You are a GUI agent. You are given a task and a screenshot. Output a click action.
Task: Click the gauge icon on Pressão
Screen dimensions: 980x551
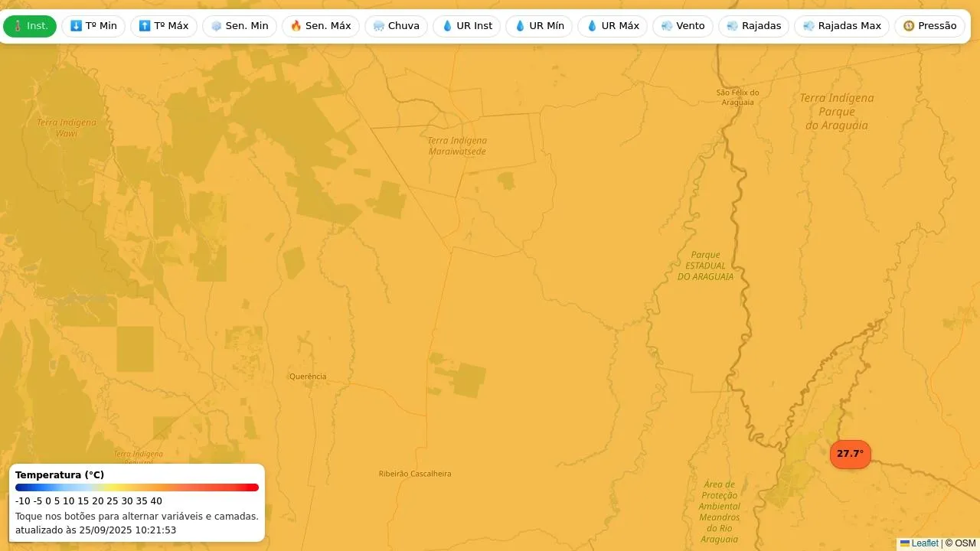point(909,26)
